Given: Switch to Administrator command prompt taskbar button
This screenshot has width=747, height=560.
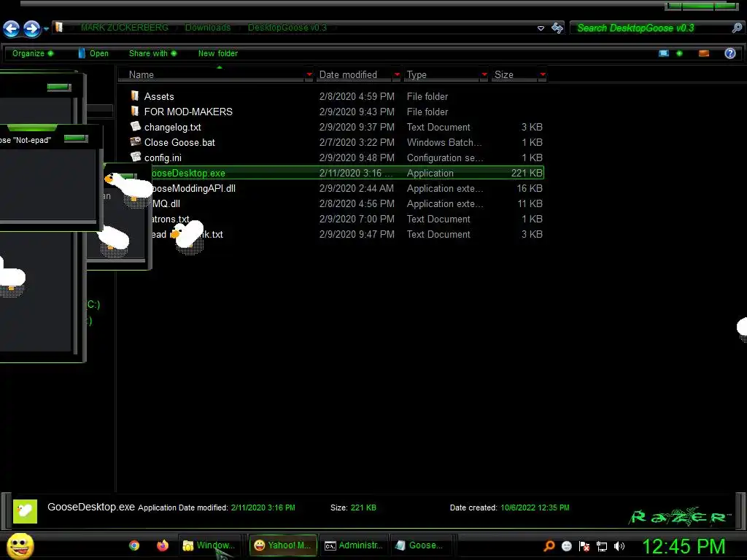Looking at the screenshot, I should pos(354,545).
